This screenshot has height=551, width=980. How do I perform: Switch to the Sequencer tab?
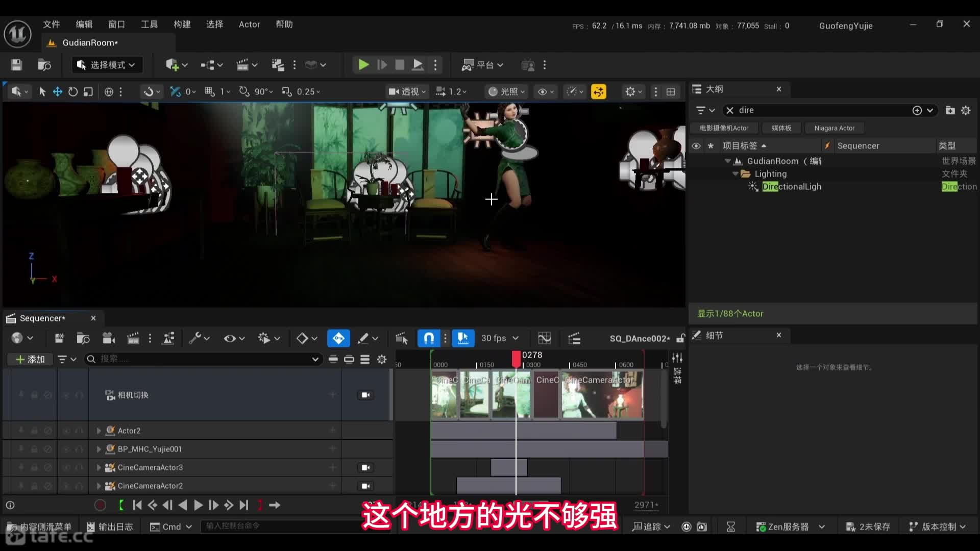[x=42, y=318]
